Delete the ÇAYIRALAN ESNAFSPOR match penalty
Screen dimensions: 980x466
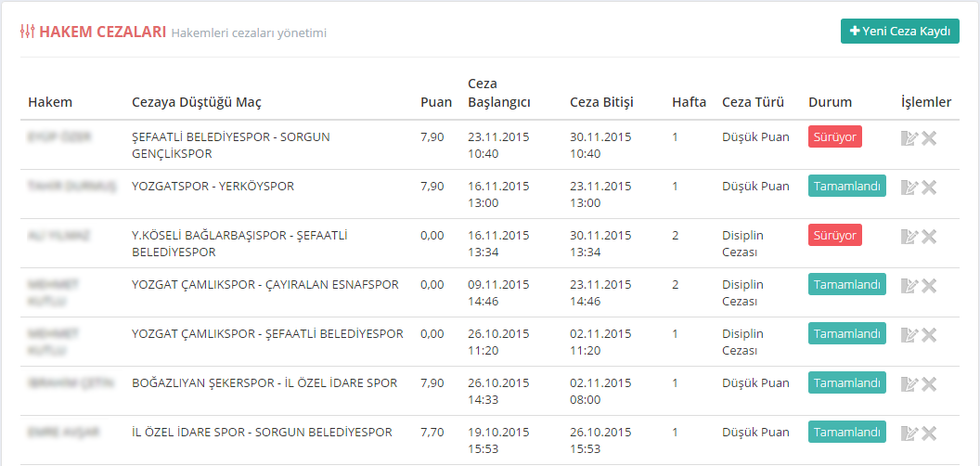point(929,286)
